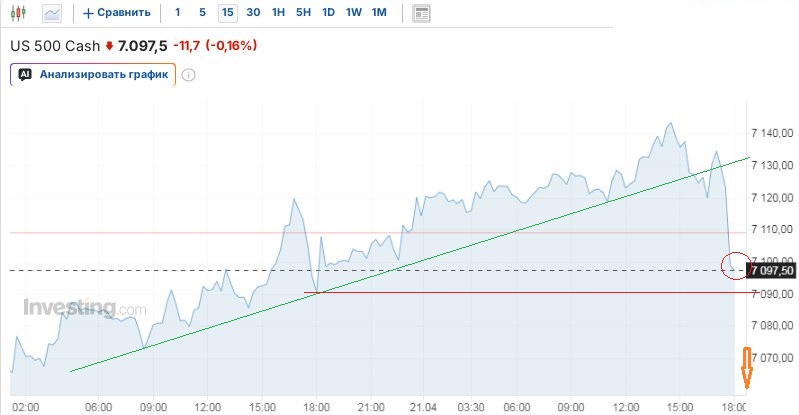
Task: Select the area chart type icon
Action: [52, 13]
